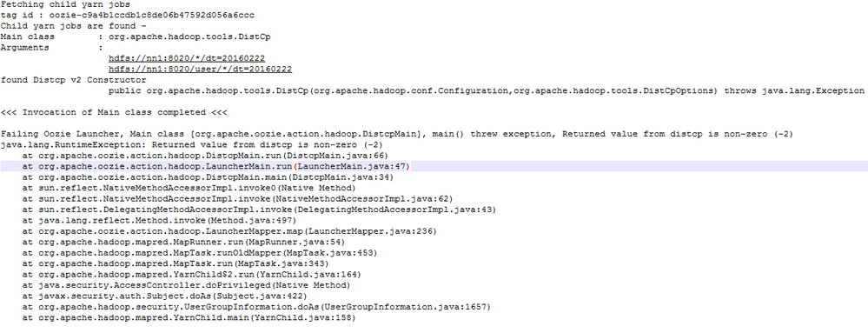Select the 'Main class : org.apache.hadoop.tools.DistCp' line
This screenshot has width=868, height=333.
click(x=136, y=37)
